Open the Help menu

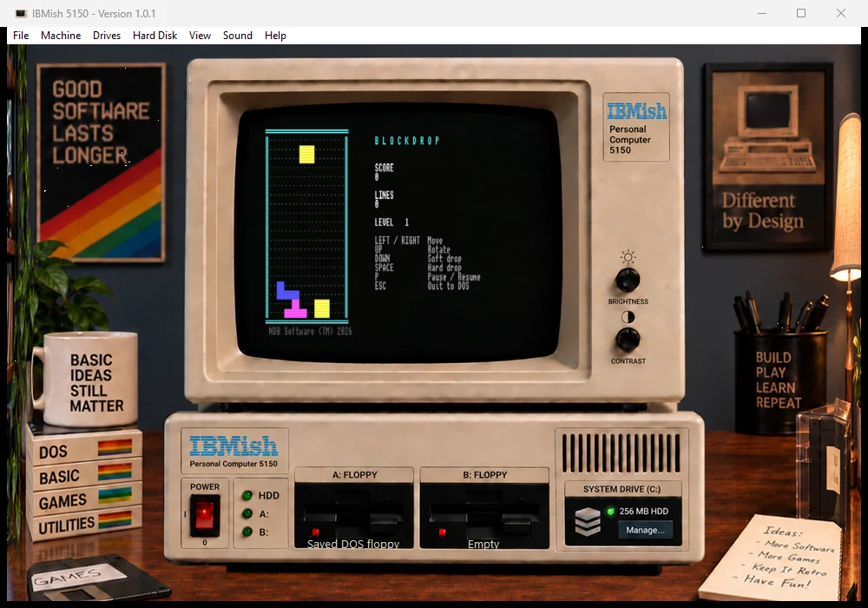(275, 36)
